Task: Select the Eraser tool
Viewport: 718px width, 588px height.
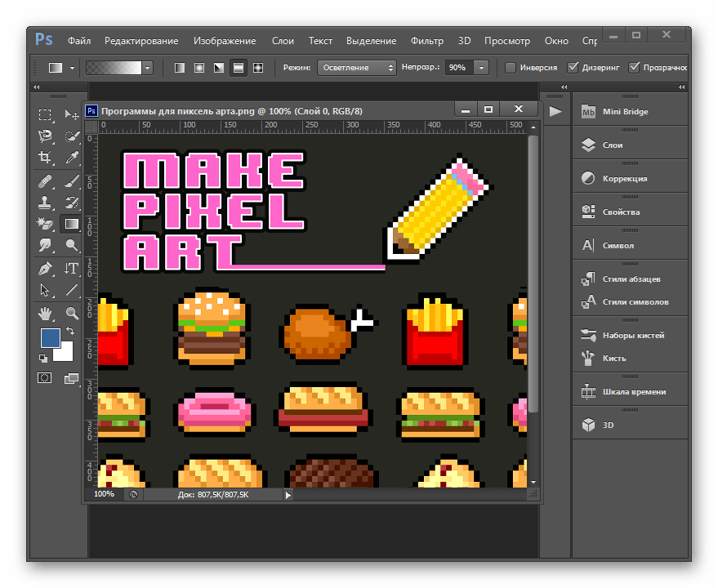Action: (x=45, y=224)
